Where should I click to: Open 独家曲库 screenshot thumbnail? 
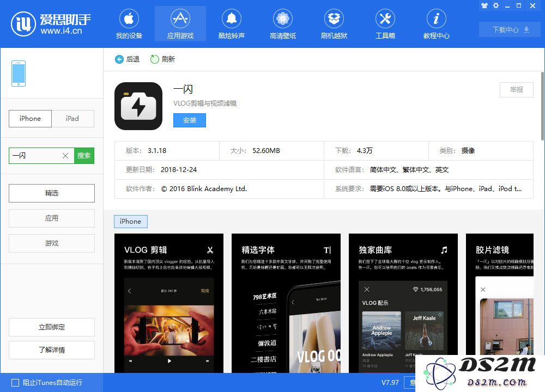tap(403, 303)
